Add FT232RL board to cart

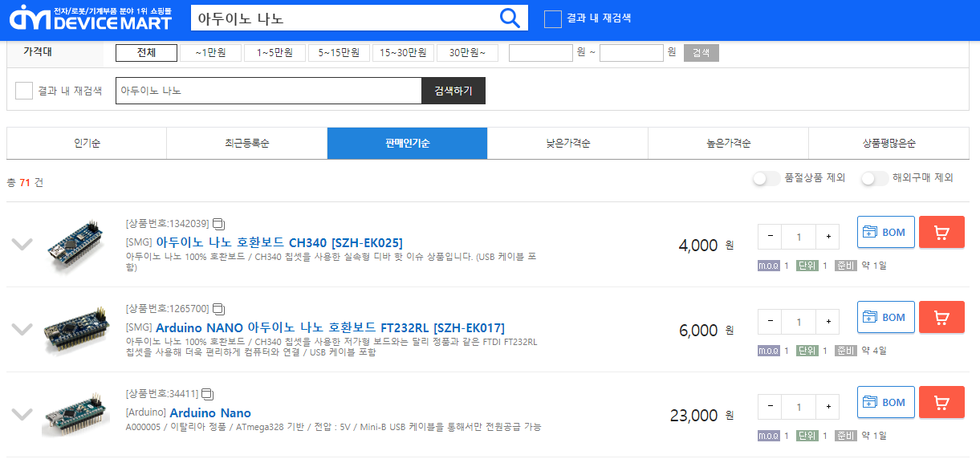coord(941,317)
